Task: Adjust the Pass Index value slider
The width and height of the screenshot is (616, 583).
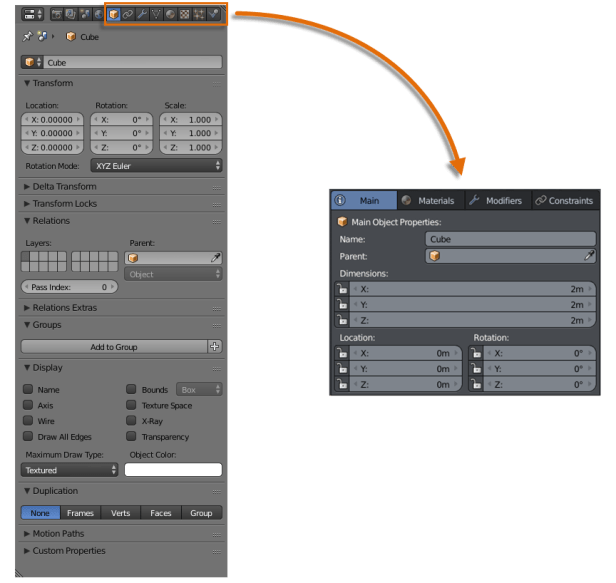Action: (x=70, y=287)
